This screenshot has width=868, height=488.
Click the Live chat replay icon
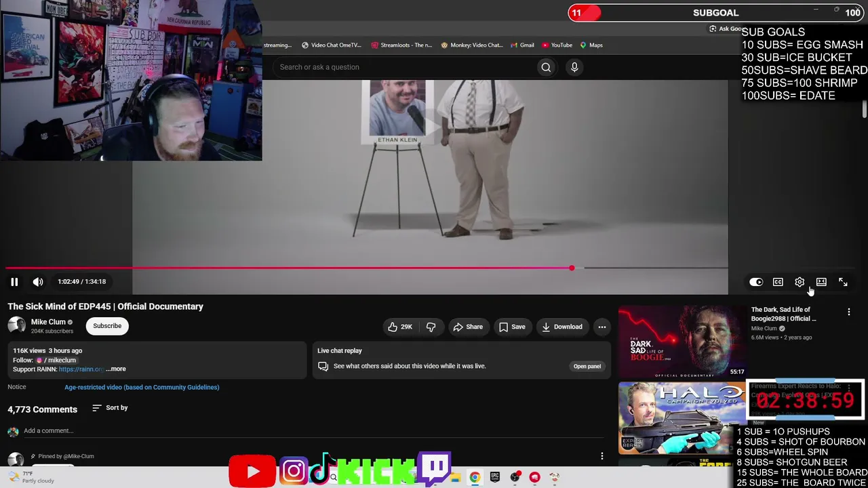coord(323,367)
